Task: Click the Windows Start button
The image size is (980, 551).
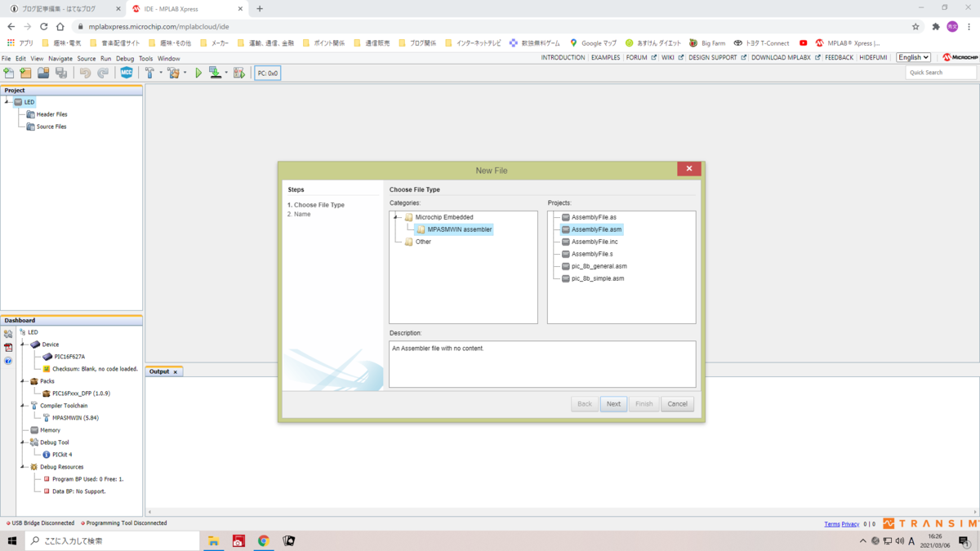Action: pos(12,540)
